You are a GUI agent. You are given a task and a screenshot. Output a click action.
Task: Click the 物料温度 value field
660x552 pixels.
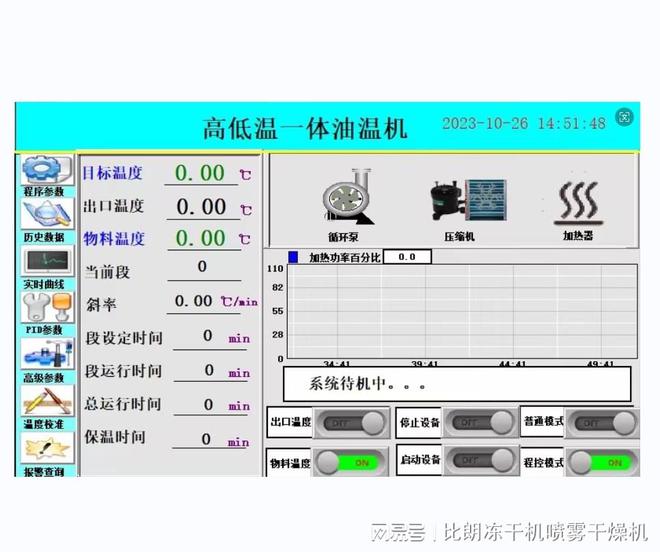click(204, 239)
